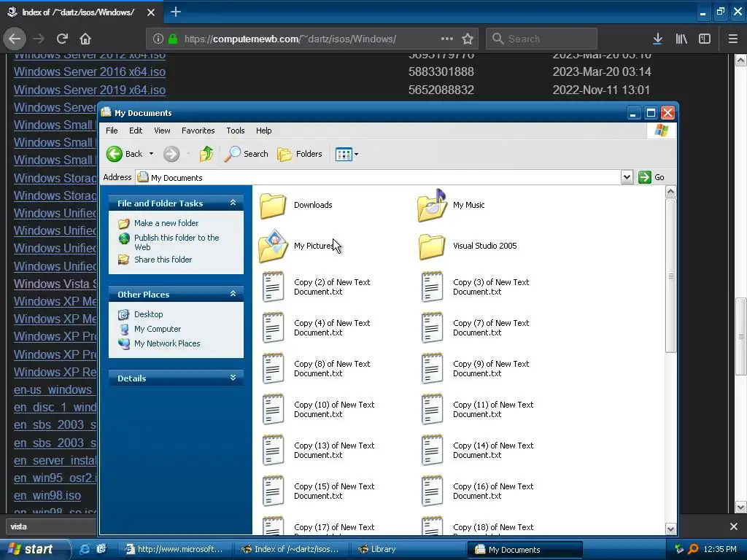
Task: Go up one folder level
Action: point(206,154)
